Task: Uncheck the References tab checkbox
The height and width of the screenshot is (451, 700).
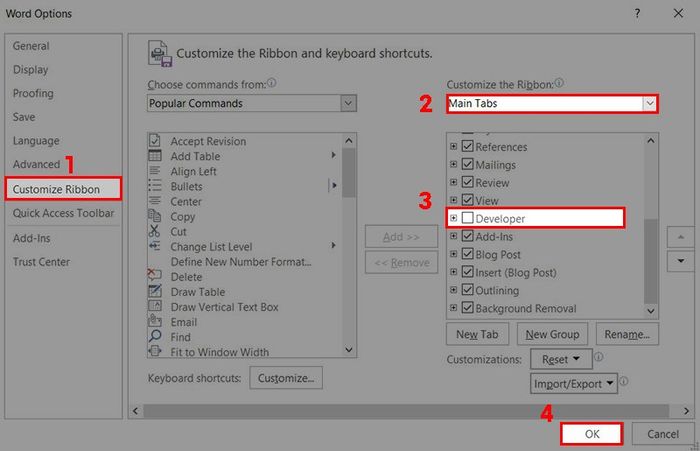Action: click(467, 146)
